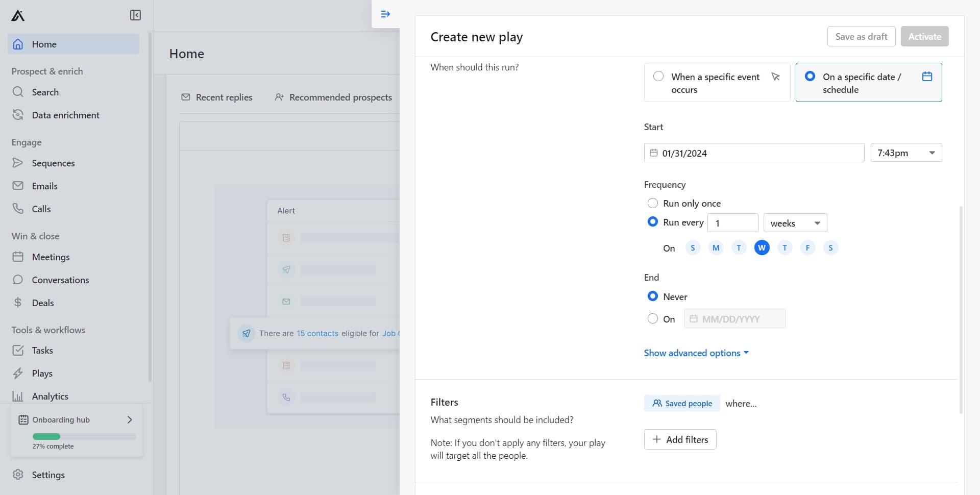Open the Plays lightning icon
Image resolution: width=980 pixels, height=495 pixels.
point(18,373)
